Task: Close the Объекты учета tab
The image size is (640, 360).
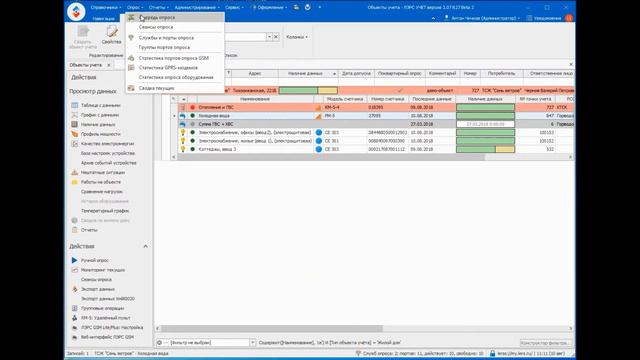Action: pyautogui.click(x=109, y=65)
